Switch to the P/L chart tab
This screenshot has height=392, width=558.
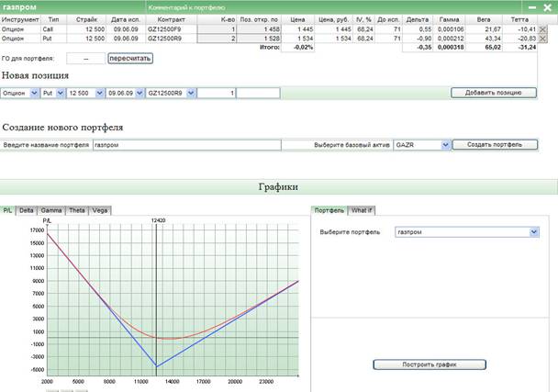point(7,210)
